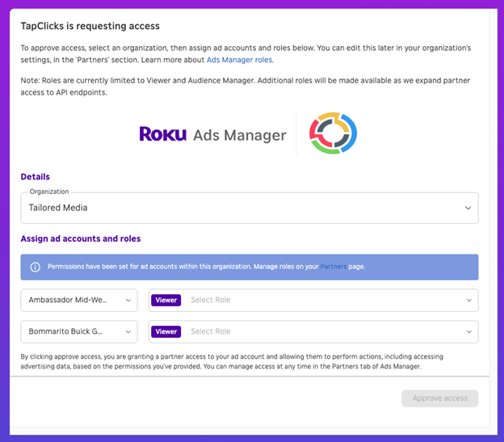Click the TapClicks colorful circular logo
Screen dimensions: 504x442
pos(333,133)
